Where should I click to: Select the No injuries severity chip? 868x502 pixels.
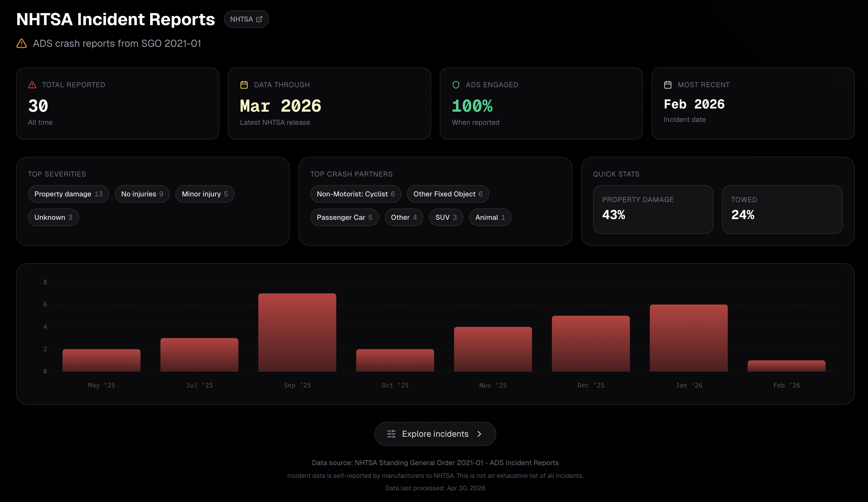[142, 194]
